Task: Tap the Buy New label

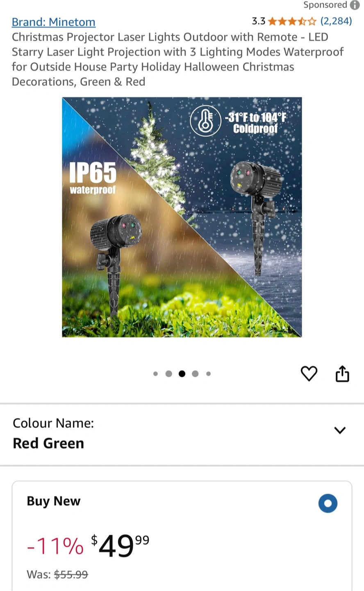Action: [54, 501]
